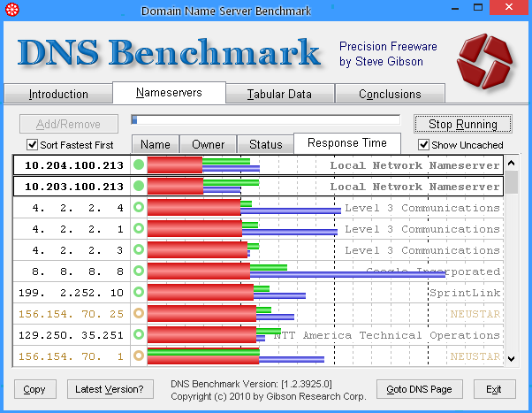Click the nameserver list scroll down arrow

pyautogui.click(x=511, y=358)
